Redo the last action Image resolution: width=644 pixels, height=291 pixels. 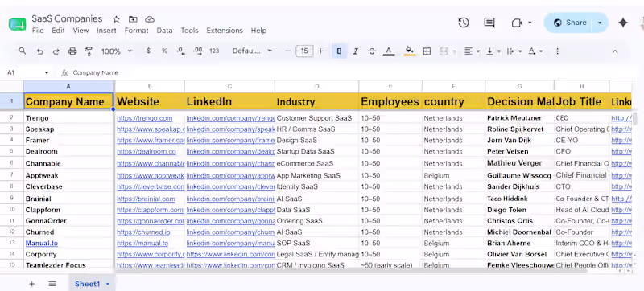point(56,51)
